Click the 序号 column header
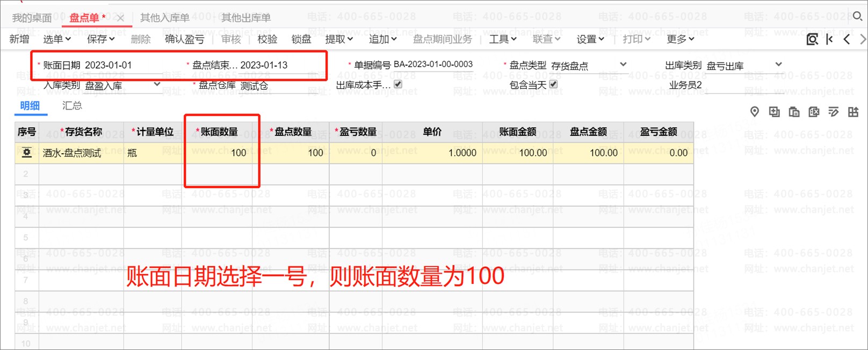The image size is (868, 350). [x=27, y=132]
